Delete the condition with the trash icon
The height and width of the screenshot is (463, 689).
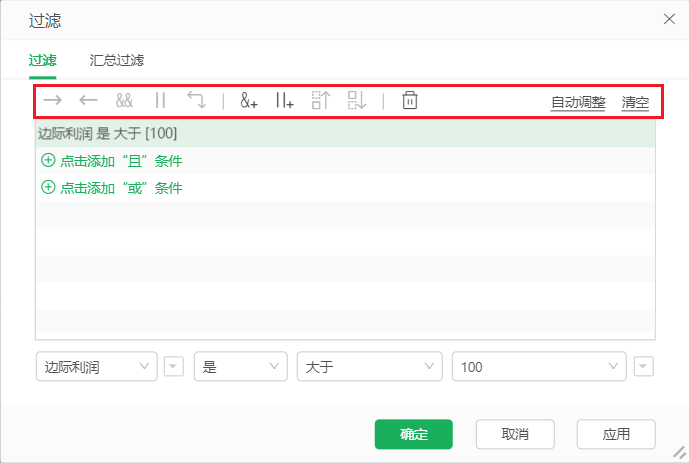tap(410, 100)
